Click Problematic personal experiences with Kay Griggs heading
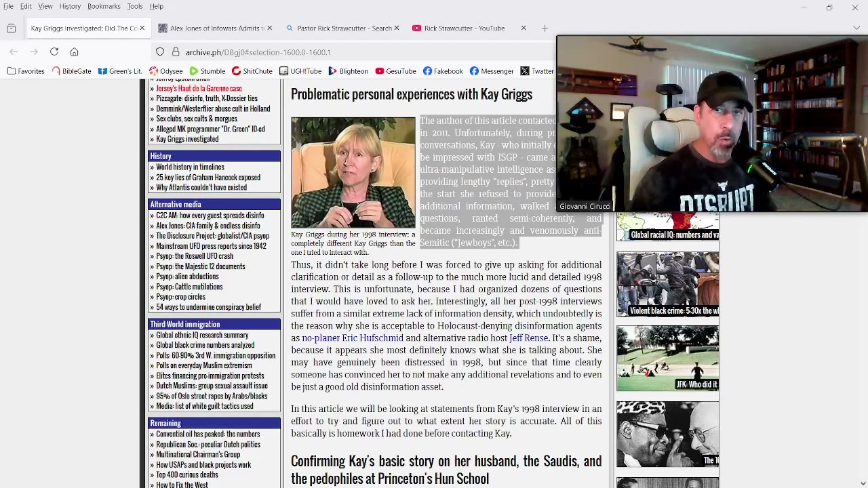Image resolution: width=868 pixels, height=488 pixels. point(412,94)
